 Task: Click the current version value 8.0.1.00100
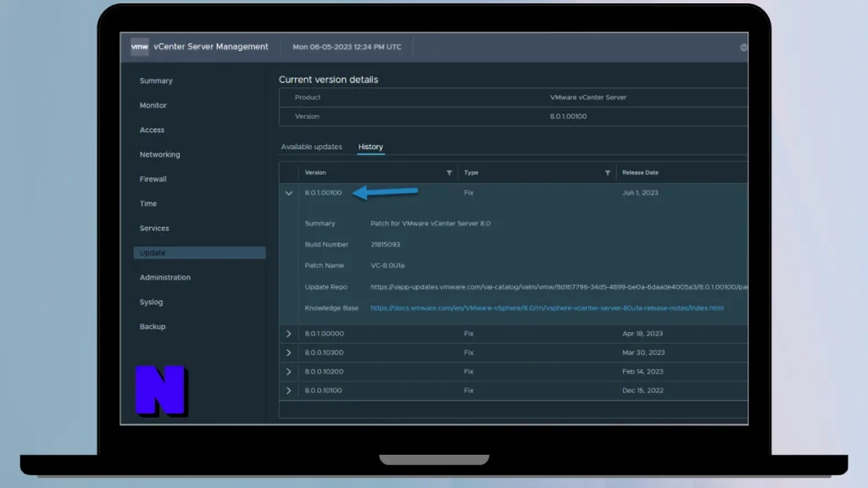[x=568, y=117]
